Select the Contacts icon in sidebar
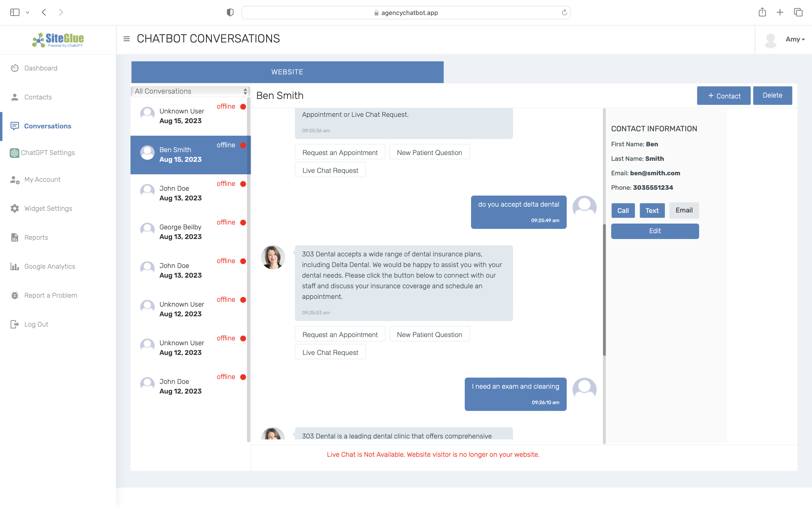This screenshot has width=812, height=507. [x=15, y=97]
